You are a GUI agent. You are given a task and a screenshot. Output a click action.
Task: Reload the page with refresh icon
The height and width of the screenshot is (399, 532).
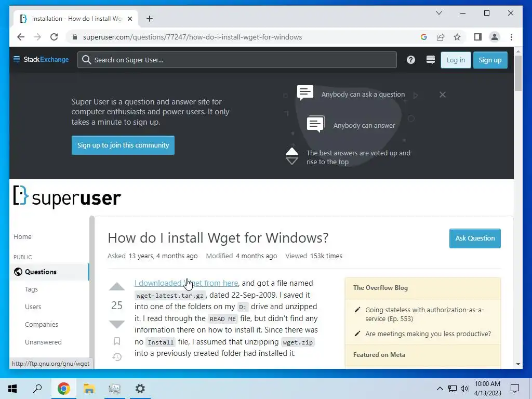click(x=54, y=37)
